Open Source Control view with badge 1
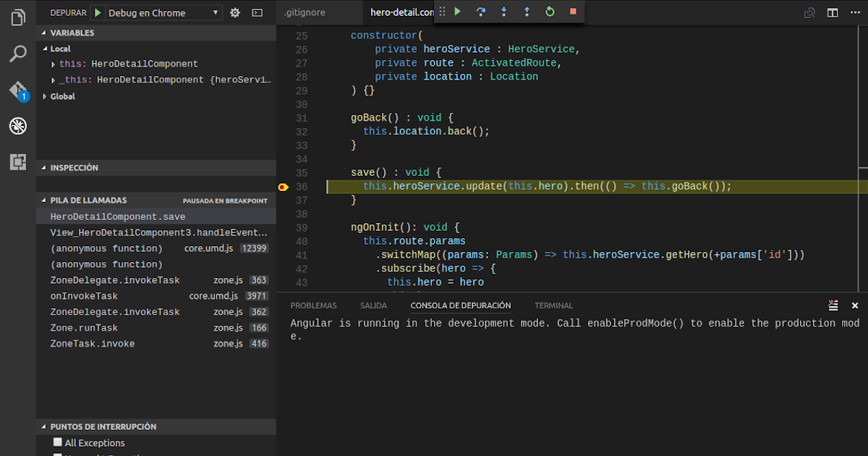The height and width of the screenshot is (456, 868). 18,90
